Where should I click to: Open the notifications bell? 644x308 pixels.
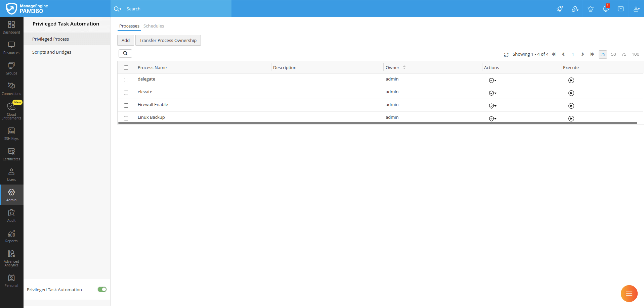tap(605, 8)
